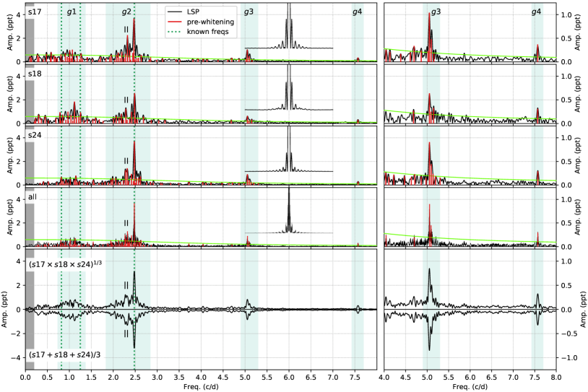Click the 's17' panel label
This screenshot has width=588, height=392.
[x=35, y=12]
